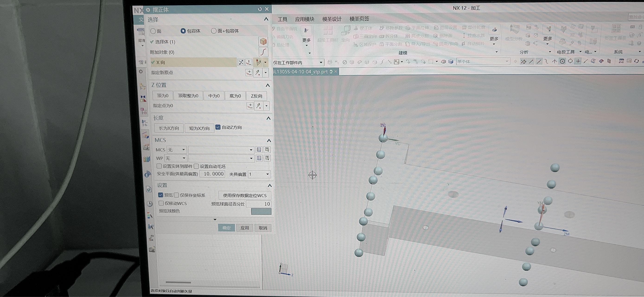Screen dimensions: 644x297
Task: Click the clock history icon in left sidebar
Action: coord(150,204)
